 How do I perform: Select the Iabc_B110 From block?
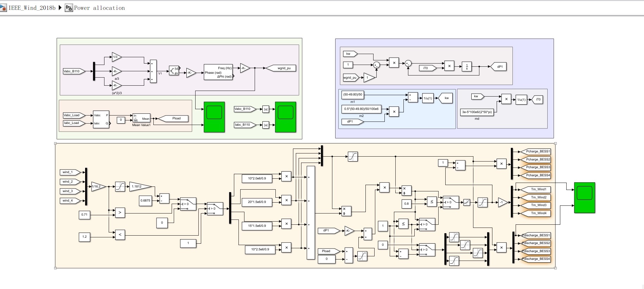pos(245,125)
